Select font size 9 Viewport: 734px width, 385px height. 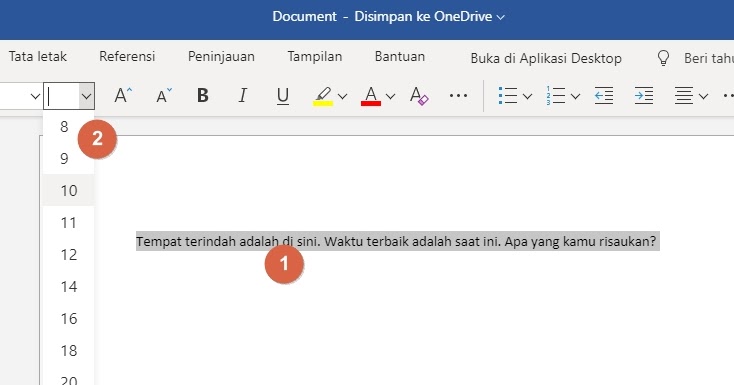68,158
